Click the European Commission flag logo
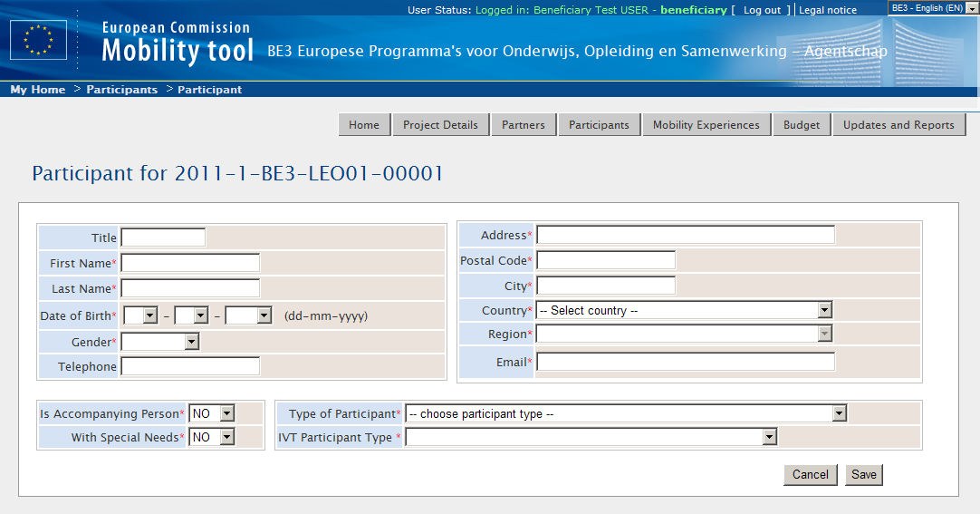 [x=38, y=40]
